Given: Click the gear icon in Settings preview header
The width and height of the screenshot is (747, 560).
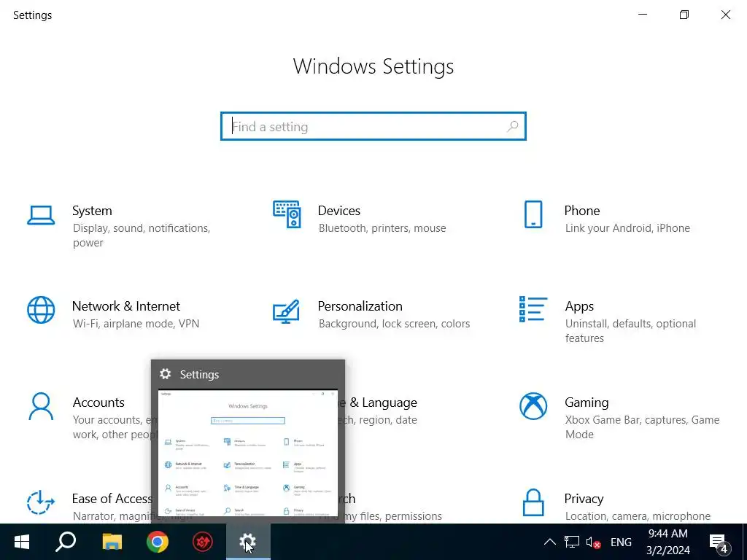Looking at the screenshot, I should tap(166, 374).
